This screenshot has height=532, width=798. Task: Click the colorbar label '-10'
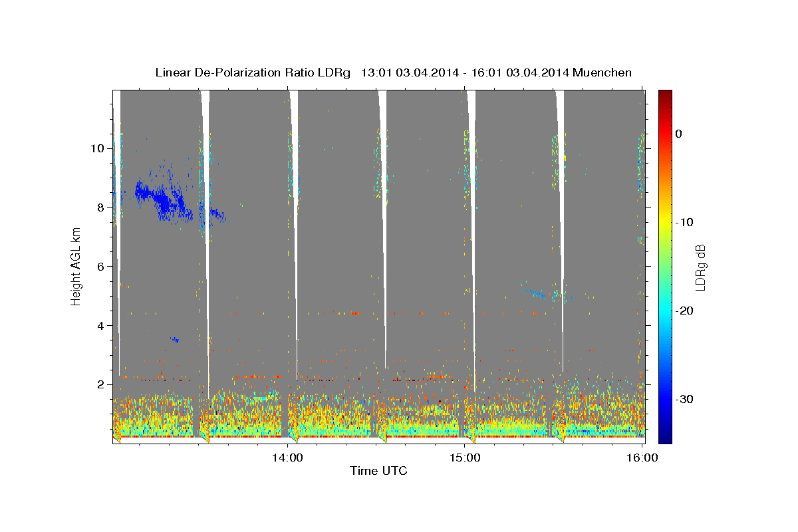coord(684,222)
